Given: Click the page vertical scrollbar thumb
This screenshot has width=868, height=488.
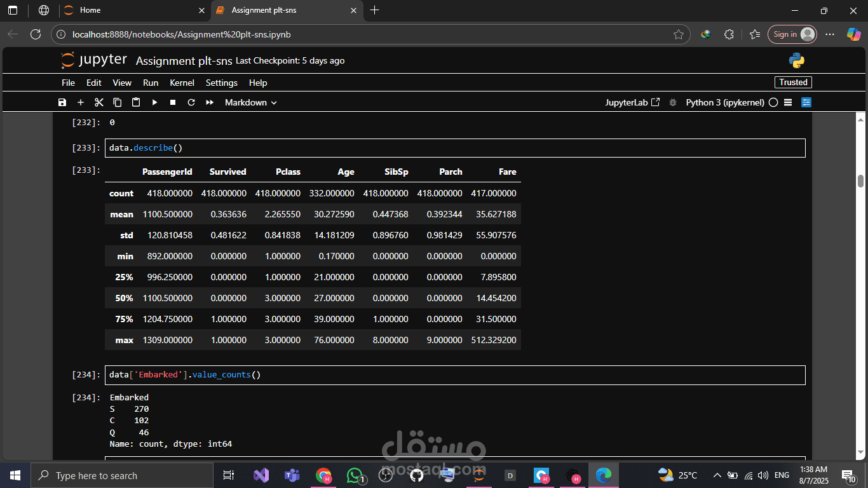Looking at the screenshot, I should point(861,181).
